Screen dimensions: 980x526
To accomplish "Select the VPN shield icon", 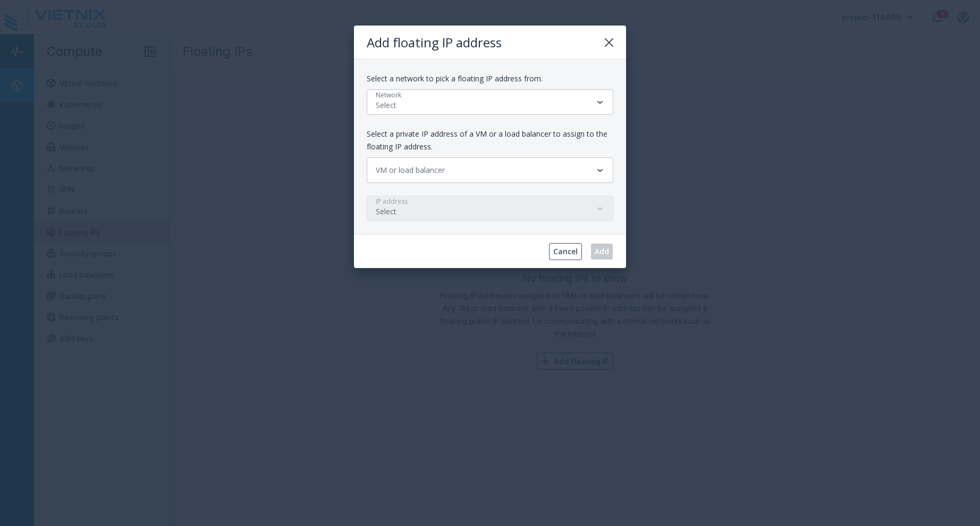I will pyautogui.click(x=51, y=190).
